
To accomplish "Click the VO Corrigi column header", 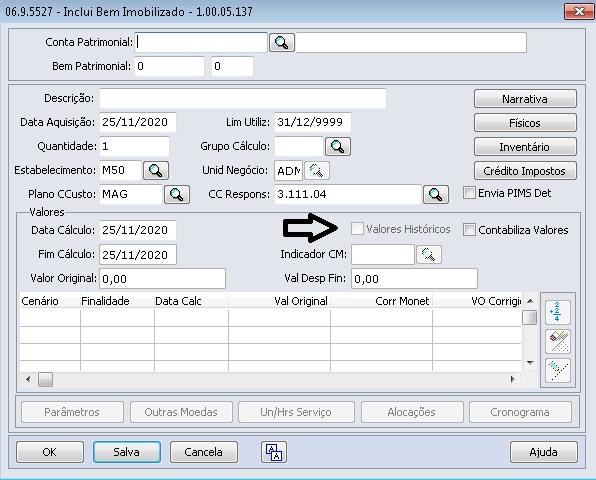I will pyautogui.click(x=477, y=301).
